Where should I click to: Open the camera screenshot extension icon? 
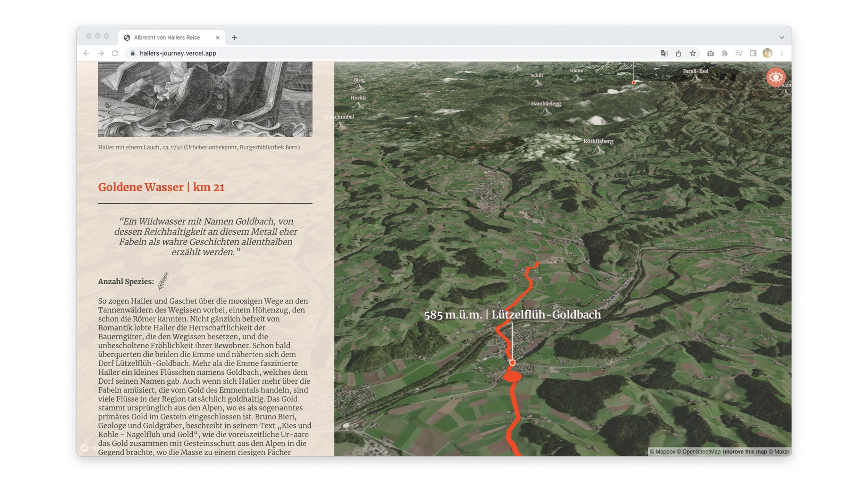click(711, 53)
